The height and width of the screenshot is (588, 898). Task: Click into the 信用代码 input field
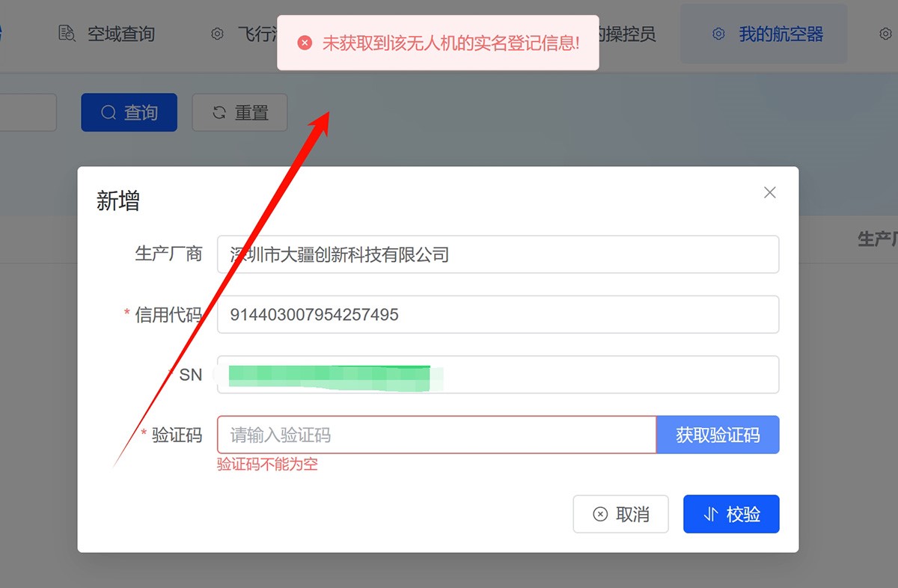point(498,314)
